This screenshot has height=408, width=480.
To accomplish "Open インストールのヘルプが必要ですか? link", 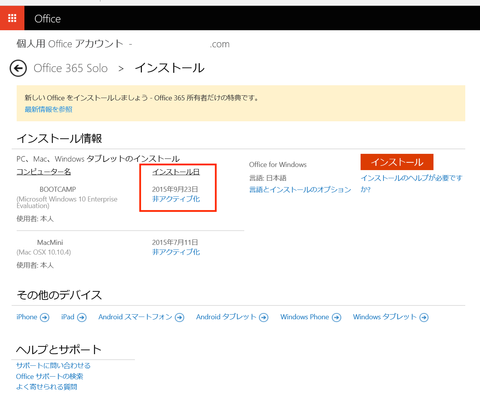I will click(411, 183).
